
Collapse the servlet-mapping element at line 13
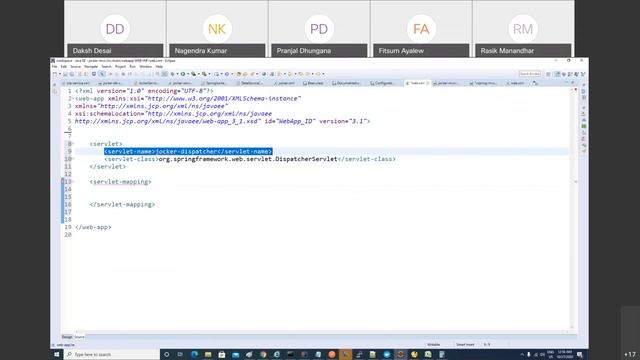[73, 182]
